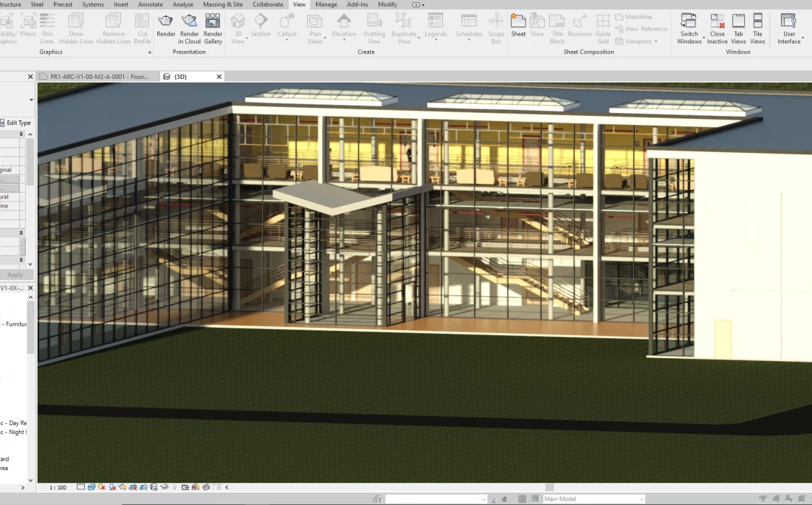Expand the User Interface dropdown

tap(789, 28)
